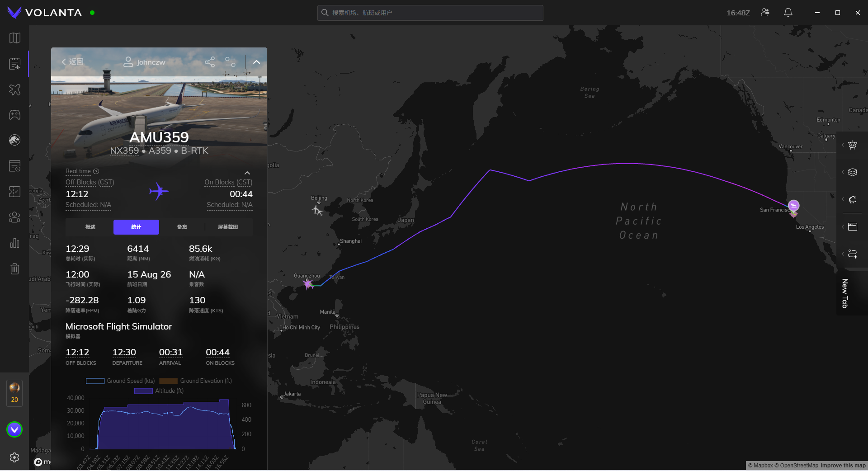Toggle Ground Speed series in chart legend
868x471 pixels.
pos(120,381)
